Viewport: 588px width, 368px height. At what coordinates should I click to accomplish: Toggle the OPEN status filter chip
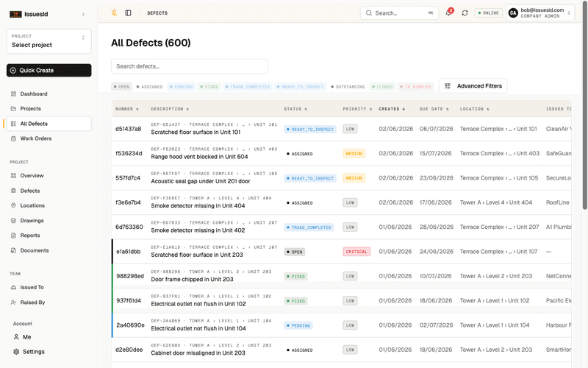pyautogui.click(x=121, y=87)
